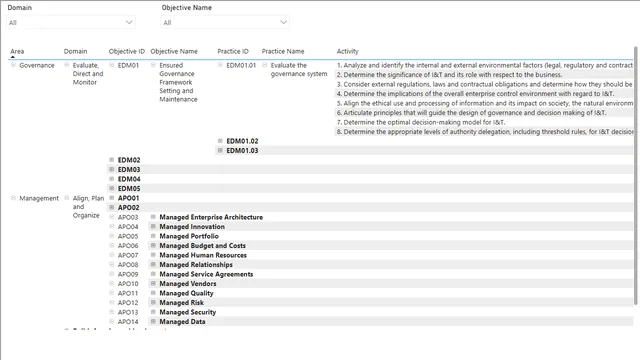The image size is (640, 360).
Task: Expand Managed Innovation
Action: coord(153,226)
